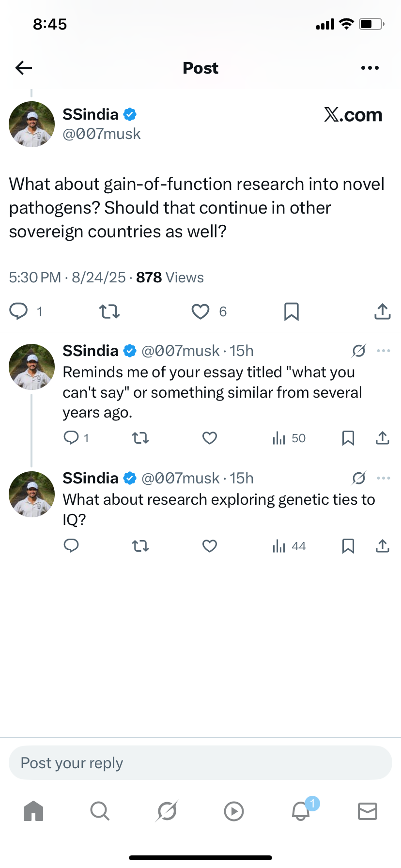Tap SSindia's profile photo on main post
This screenshot has width=401, height=868.
[x=32, y=124]
